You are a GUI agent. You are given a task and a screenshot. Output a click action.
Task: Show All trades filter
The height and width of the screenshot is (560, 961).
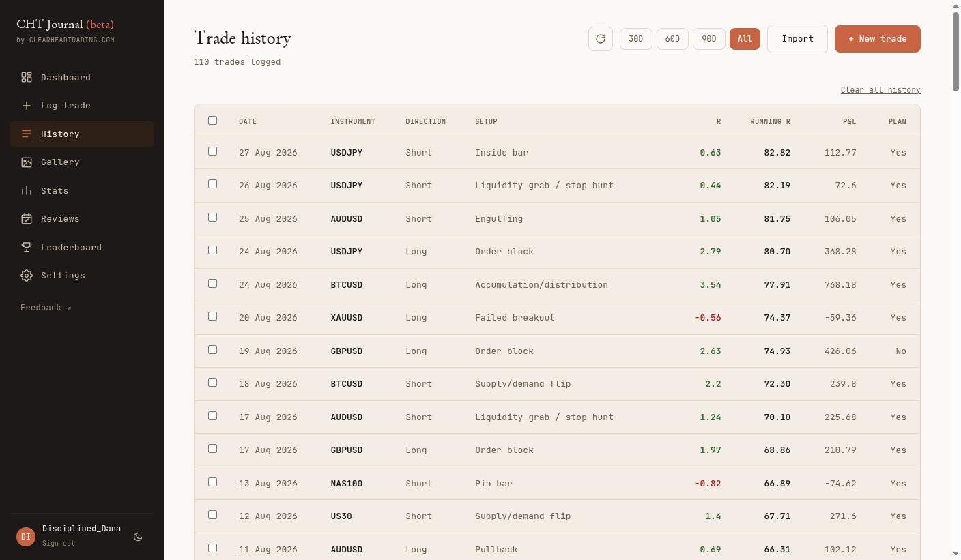click(745, 39)
